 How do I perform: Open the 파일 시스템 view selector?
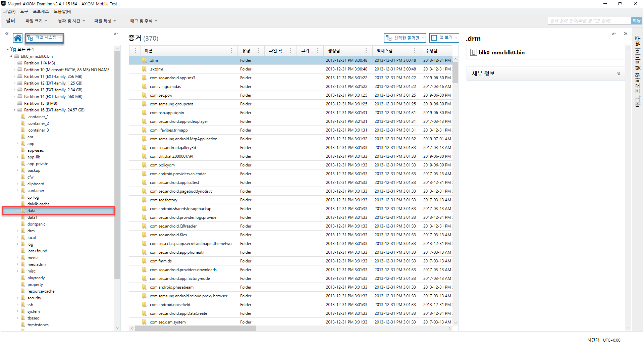44,38
